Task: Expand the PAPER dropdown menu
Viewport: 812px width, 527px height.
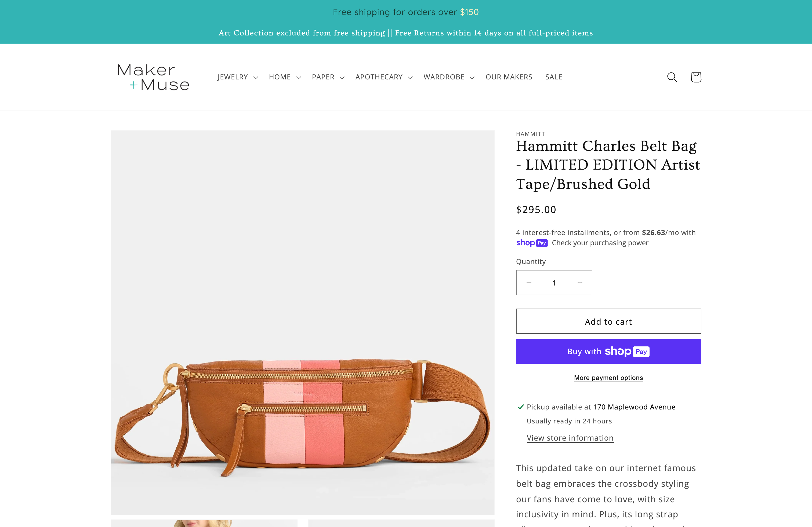Action: (x=328, y=77)
